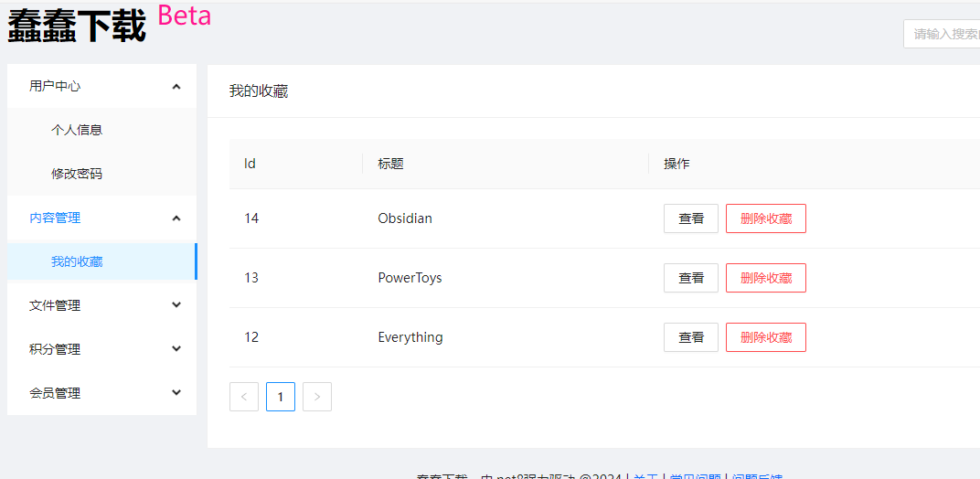Click the 用户中心 menu label
The height and width of the screenshot is (479, 980).
point(55,86)
